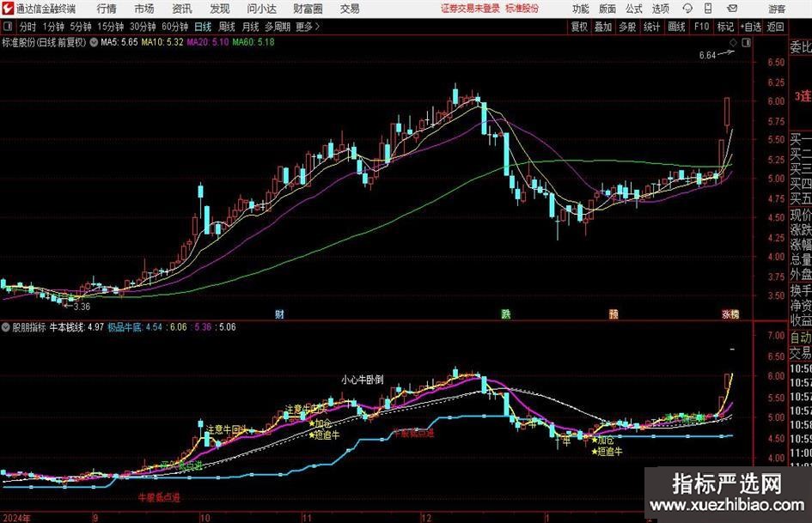The height and width of the screenshot is (523, 812).
Task: Click the 涨榜 event marker
Action: [x=730, y=313]
